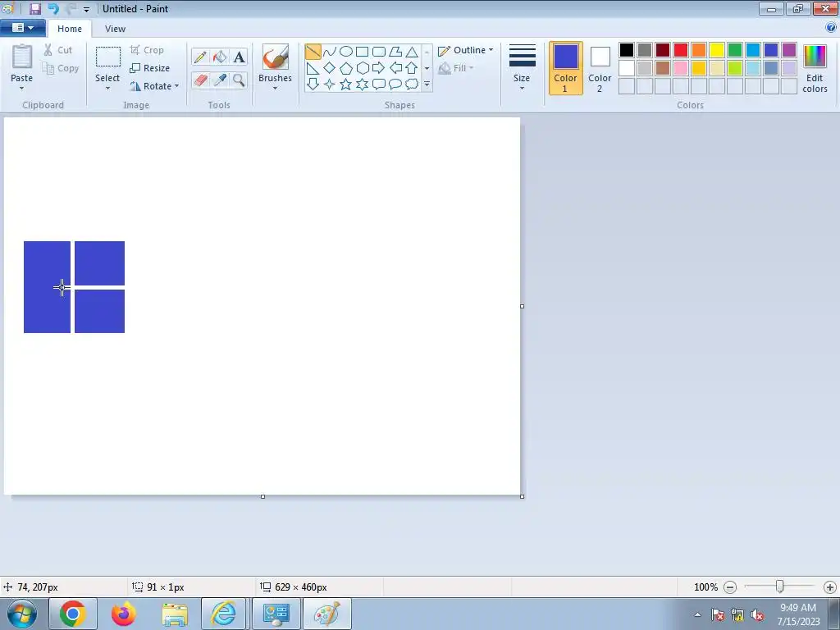Choose the Pentagon shape

pyautogui.click(x=346, y=68)
